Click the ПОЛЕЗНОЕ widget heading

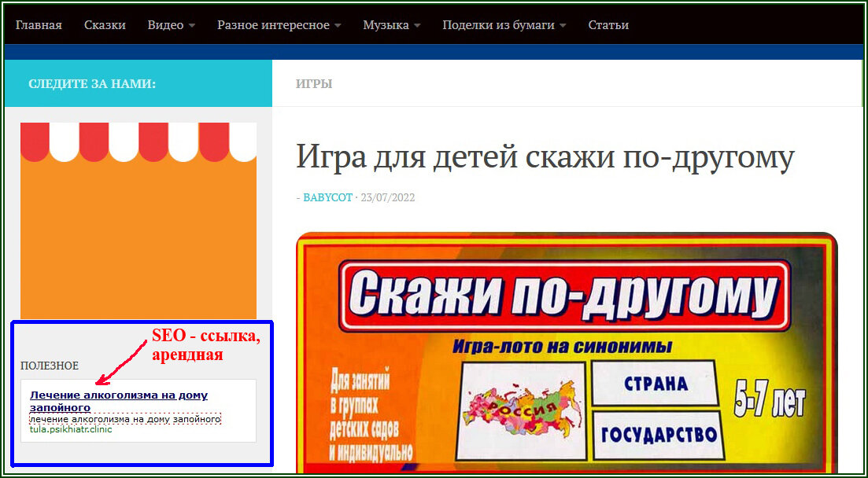coord(50,366)
